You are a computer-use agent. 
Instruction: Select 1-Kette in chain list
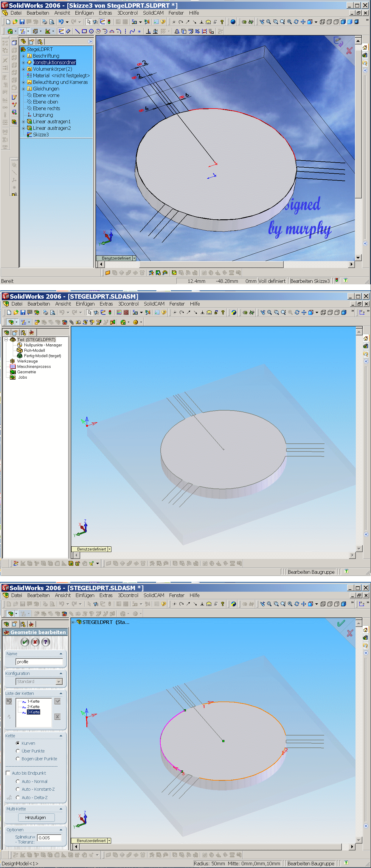pyautogui.click(x=33, y=701)
